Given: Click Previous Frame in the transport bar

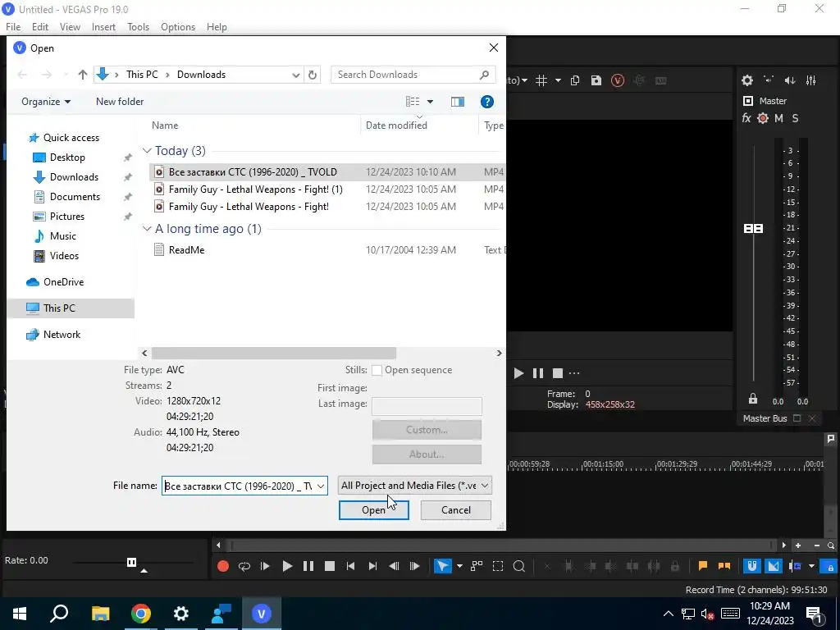Looking at the screenshot, I should pyautogui.click(x=394, y=566).
